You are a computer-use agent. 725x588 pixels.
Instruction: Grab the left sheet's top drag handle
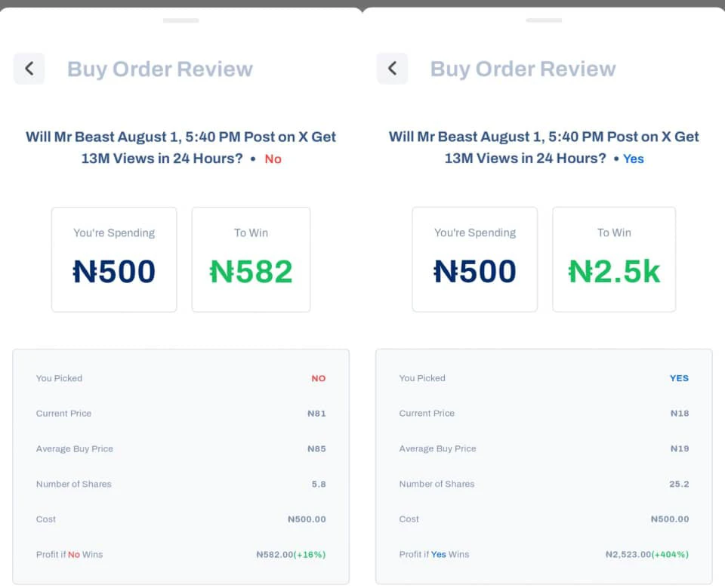tap(180, 20)
